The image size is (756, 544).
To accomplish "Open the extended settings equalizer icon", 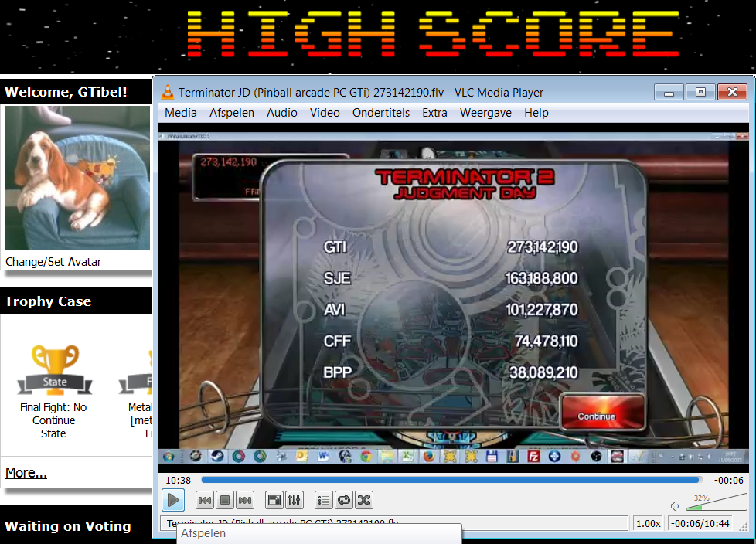I will point(294,500).
